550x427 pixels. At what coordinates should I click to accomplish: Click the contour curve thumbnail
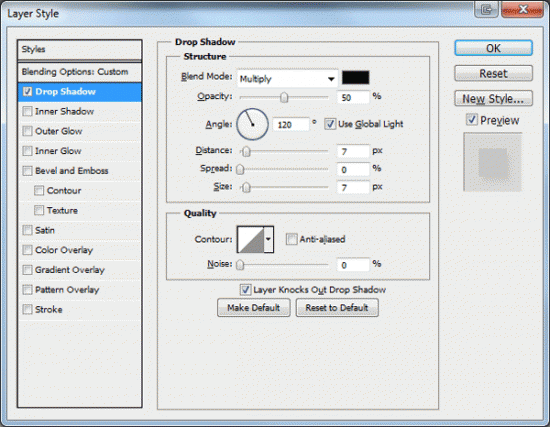[250, 240]
